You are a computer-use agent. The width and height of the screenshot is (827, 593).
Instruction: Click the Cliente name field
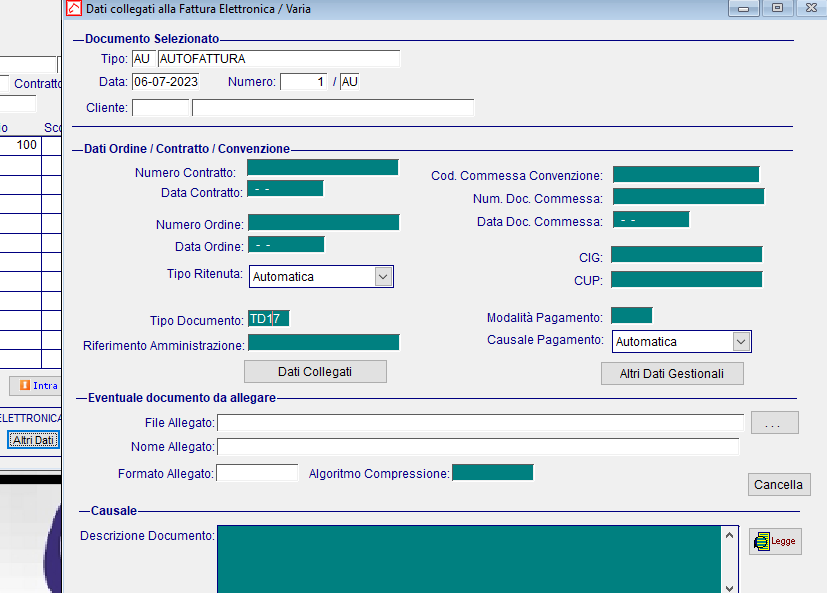tap(333, 108)
